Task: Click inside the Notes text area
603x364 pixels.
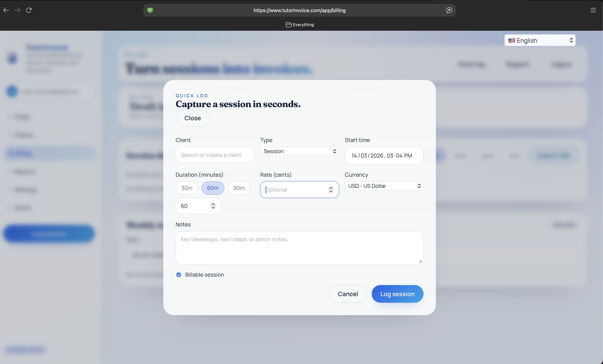Action: [x=299, y=248]
